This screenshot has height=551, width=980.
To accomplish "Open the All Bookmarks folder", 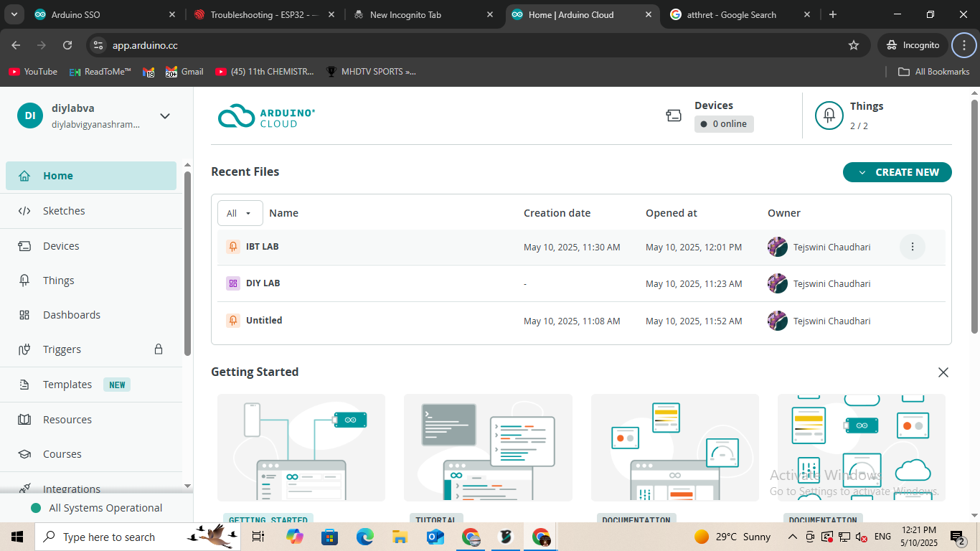I will pyautogui.click(x=934, y=72).
